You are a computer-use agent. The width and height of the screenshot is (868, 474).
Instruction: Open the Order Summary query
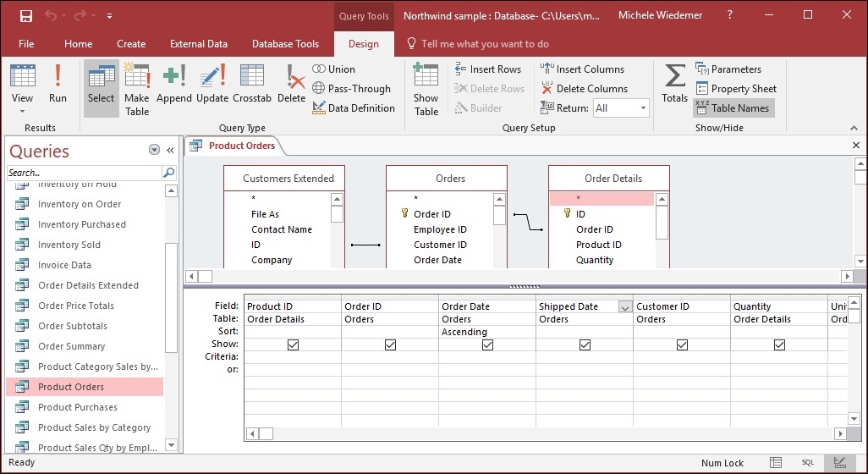coord(71,347)
